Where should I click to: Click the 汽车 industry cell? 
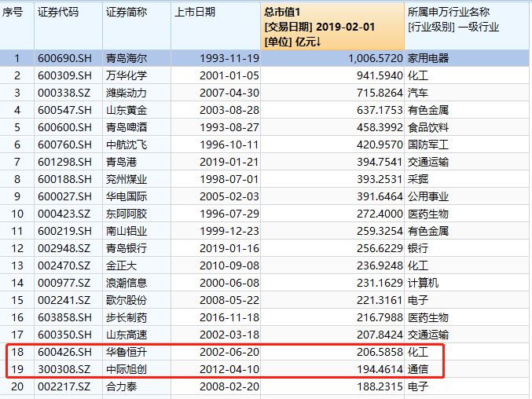(x=467, y=93)
